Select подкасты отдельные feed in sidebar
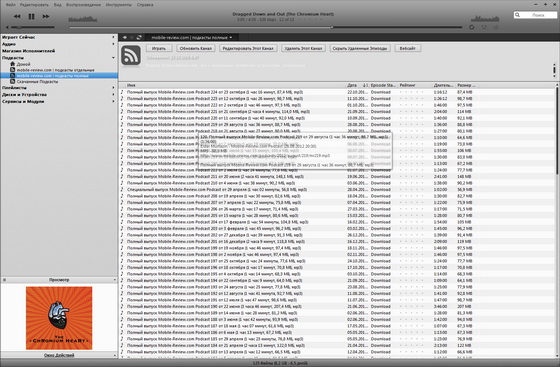The width and height of the screenshot is (560, 367). [56, 70]
